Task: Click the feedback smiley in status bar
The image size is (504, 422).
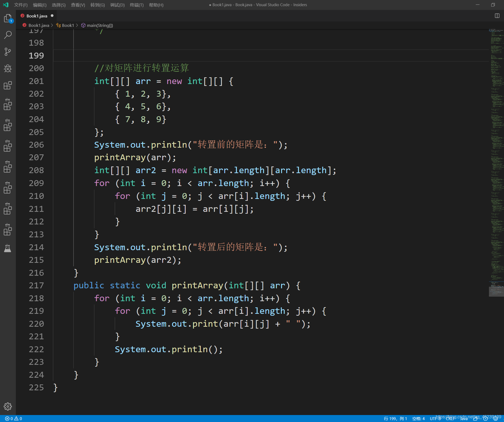Action: pos(495,419)
